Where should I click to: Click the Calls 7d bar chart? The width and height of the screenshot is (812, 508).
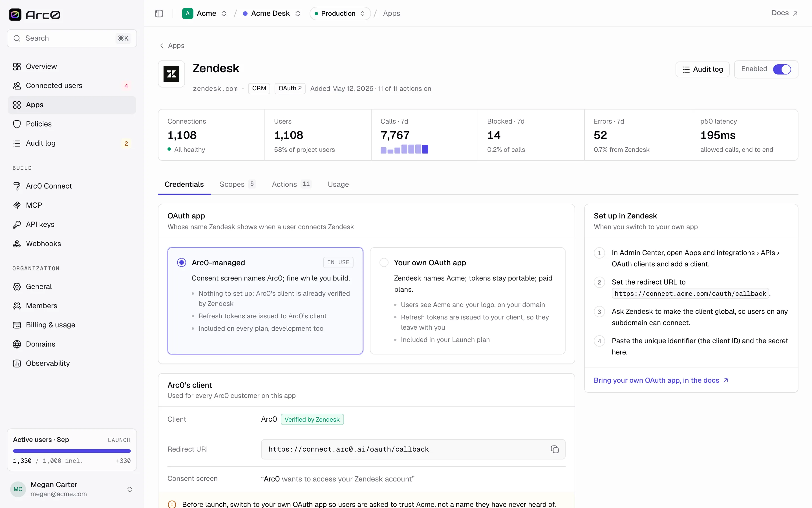pyautogui.click(x=404, y=149)
